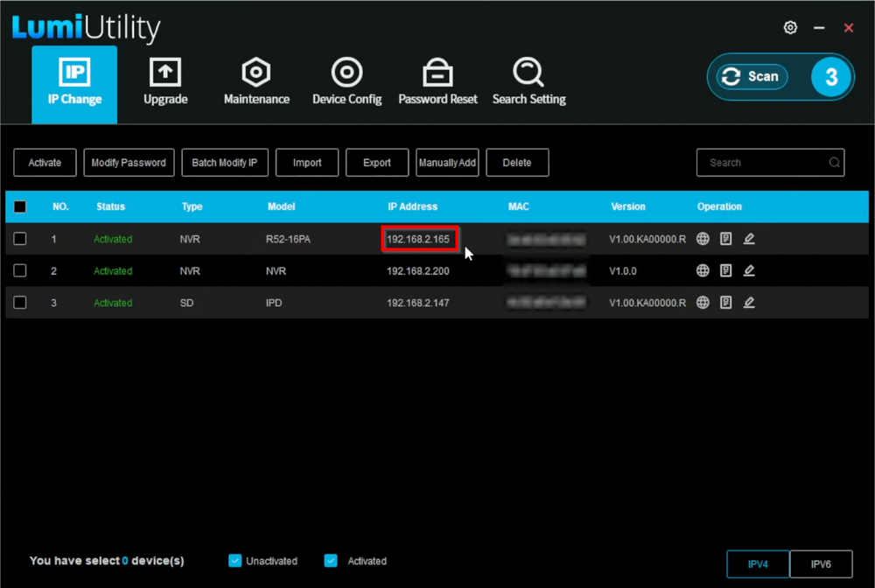
Task: Go to the Password Reset tab
Action: tap(437, 83)
